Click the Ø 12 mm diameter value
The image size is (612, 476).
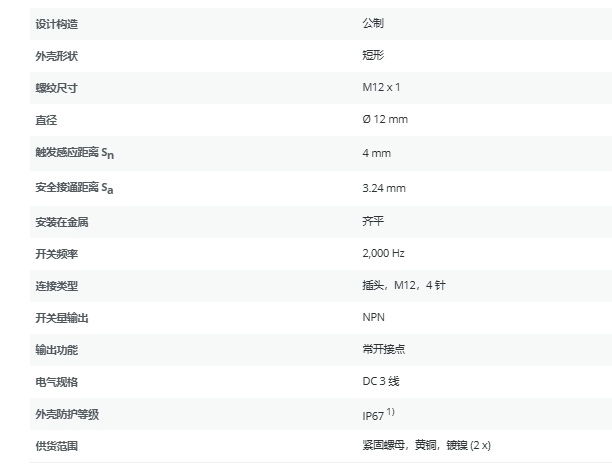[384, 119]
